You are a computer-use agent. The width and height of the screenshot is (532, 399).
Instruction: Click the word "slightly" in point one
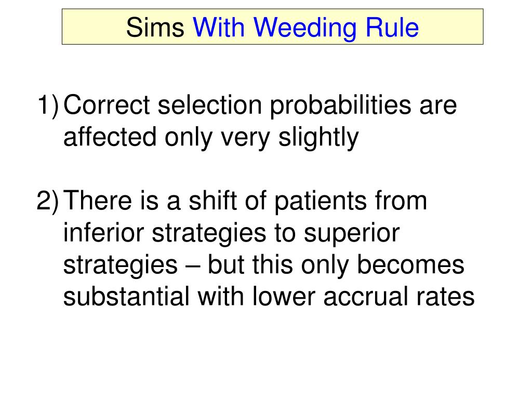[x=318, y=138]
